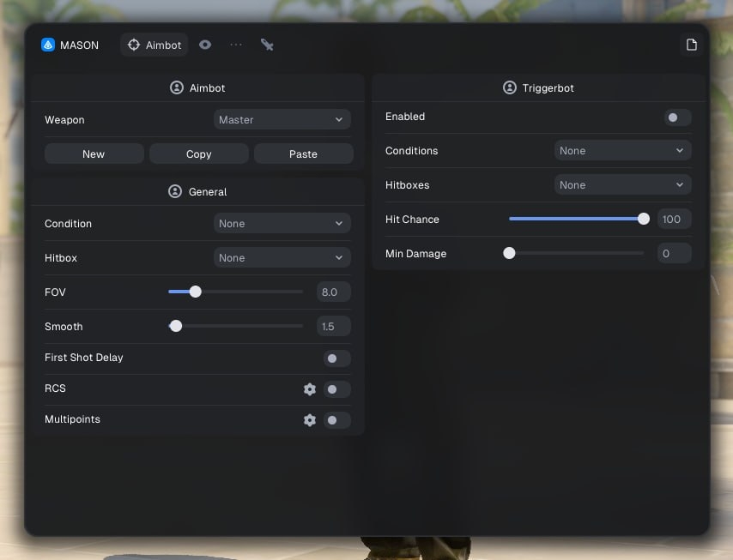
Task: Expand the Triggerbot Hitboxes dropdown
Action: 622,185
